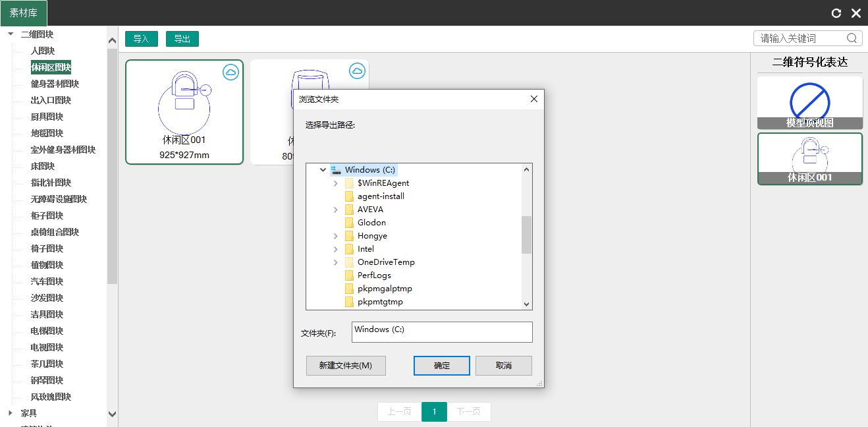Expand the $WinREAgent folder
This screenshot has width=868, height=427.
pos(336,183)
